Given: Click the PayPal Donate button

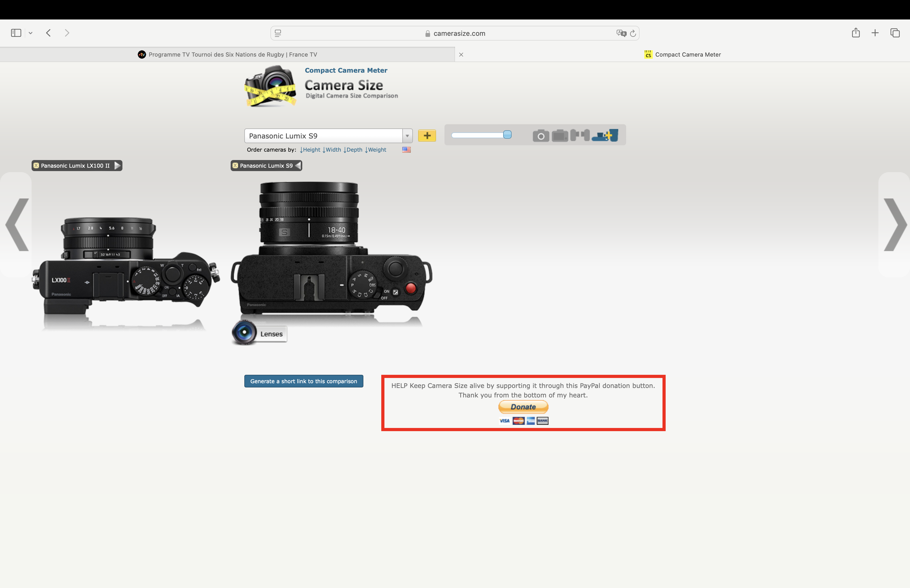Looking at the screenshot, I should (x=523, y=407).
